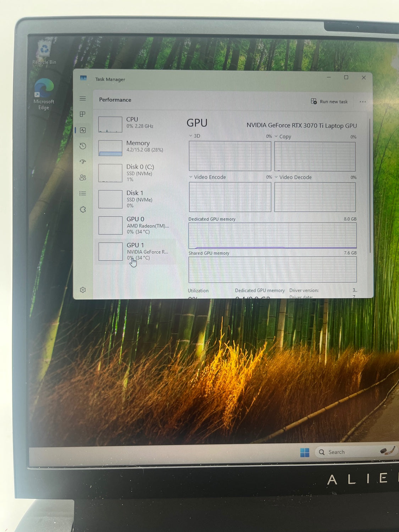The width and height of the screenshot is (399, 532).
Task: Click the Run new task button
Action: 329,102
